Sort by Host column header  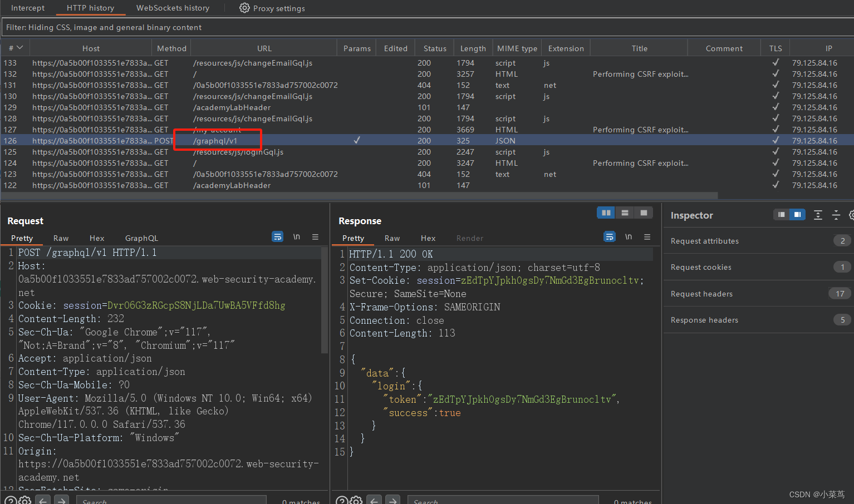(x=91, y=48)
